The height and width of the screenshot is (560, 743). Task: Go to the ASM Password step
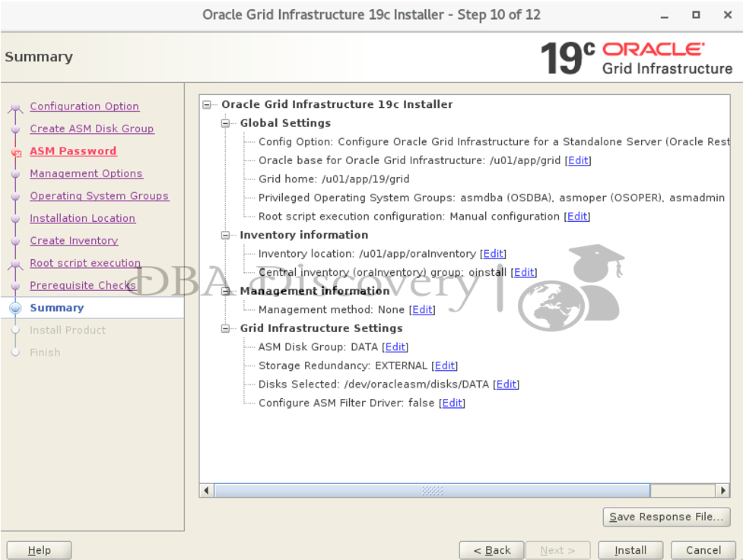[73, 151]
